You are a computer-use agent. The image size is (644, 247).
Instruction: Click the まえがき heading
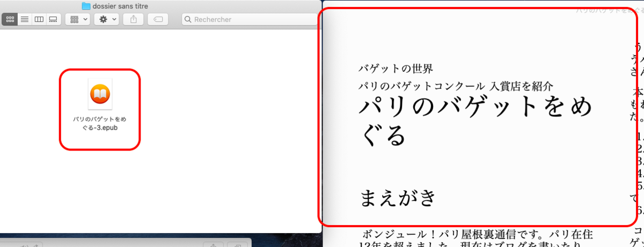398,198
